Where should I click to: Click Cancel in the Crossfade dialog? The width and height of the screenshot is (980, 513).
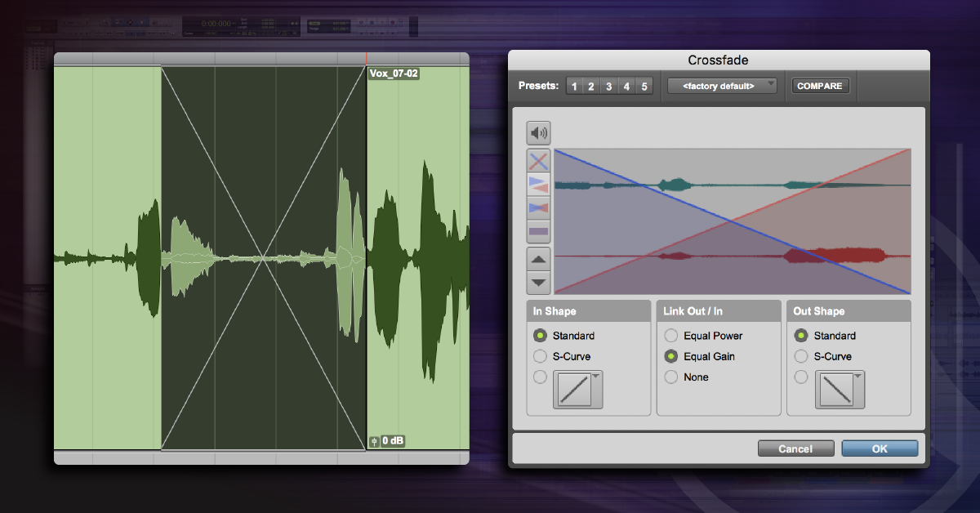click(795, 448)
